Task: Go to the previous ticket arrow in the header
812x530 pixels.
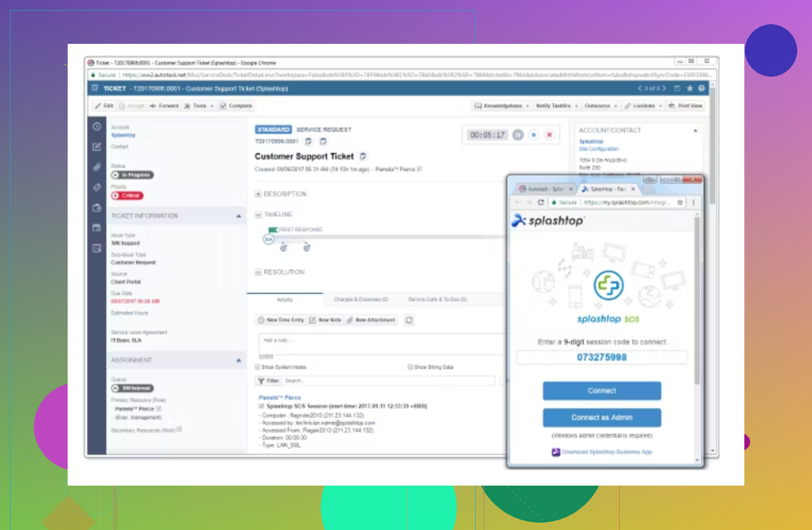Action: tap(640, 88)
